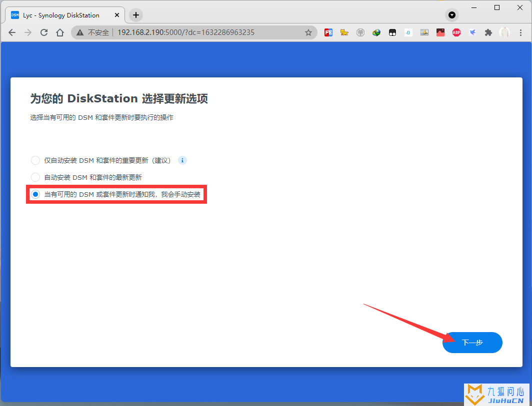This screenshot has width=532, height=406.
Task: Open the yellow cat extension icon
Action: point(344,32)
